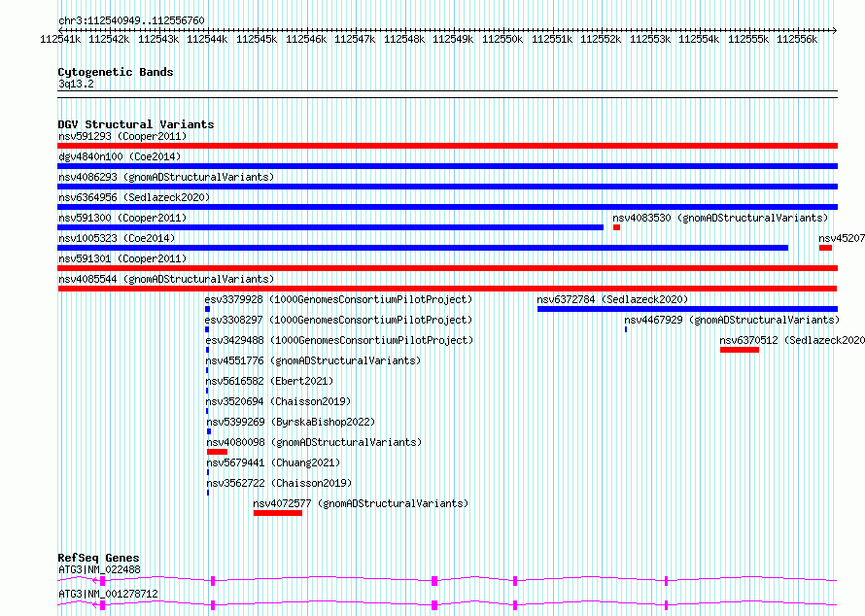Viewport: 865px width, 616px height.
Task: Open variant nsv591300 (Cooper2011) label
Action: pyautogui.click(x=122, y=218)
